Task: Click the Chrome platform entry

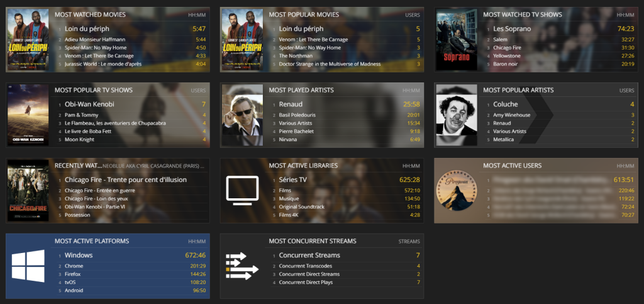Action: [x=74, y=266]
